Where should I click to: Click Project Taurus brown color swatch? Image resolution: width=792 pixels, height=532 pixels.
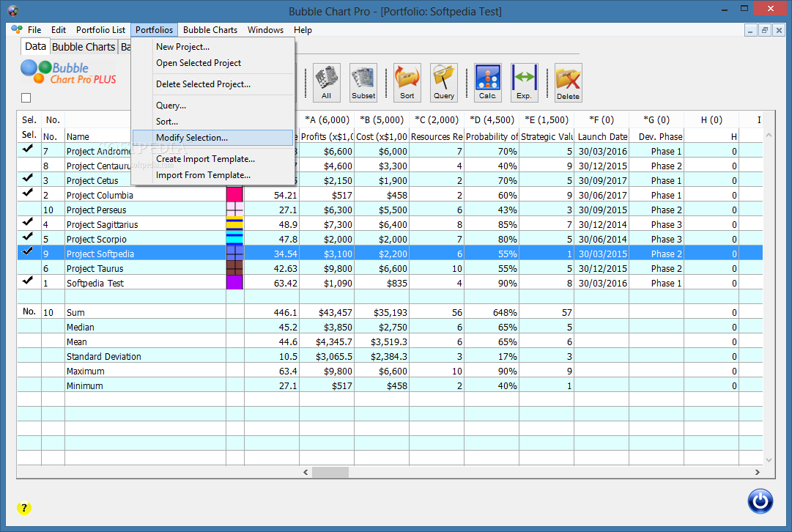coord(235,267)
